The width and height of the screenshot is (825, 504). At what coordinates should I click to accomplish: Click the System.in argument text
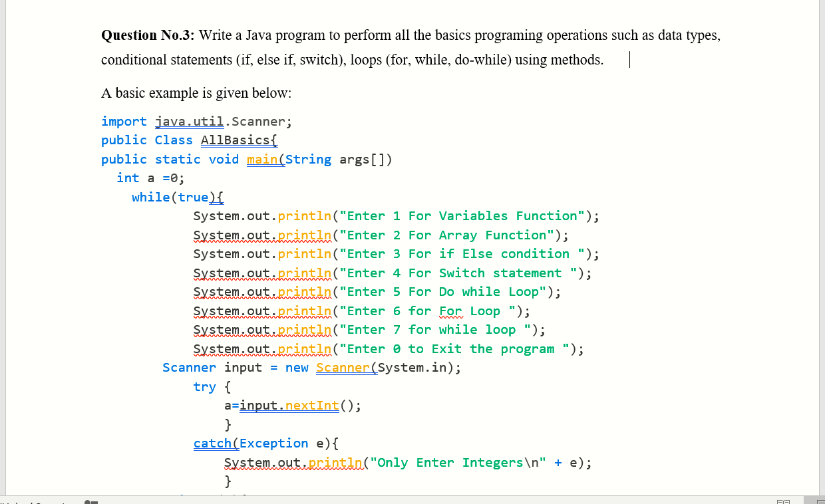coord(412,367)
